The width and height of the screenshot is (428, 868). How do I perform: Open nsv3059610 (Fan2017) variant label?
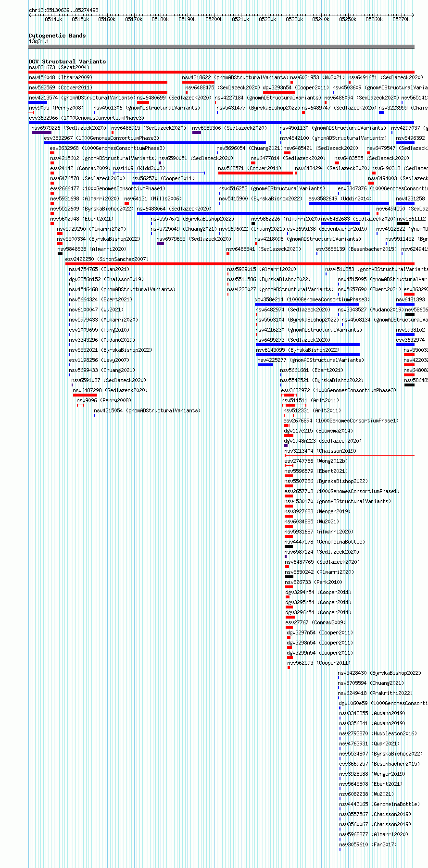coord(368,844)
